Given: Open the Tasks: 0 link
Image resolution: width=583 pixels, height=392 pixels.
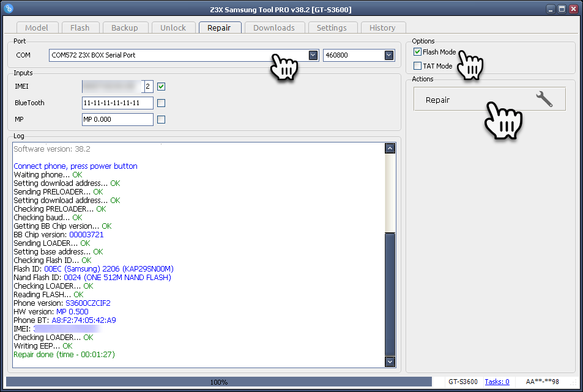Looking at the screenshot, I should 497,382.
